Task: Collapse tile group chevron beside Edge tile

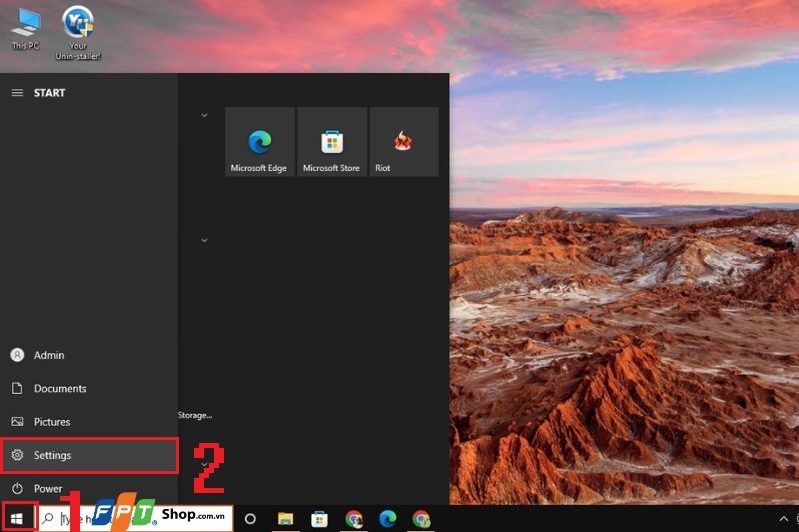Action: [204, 115]
